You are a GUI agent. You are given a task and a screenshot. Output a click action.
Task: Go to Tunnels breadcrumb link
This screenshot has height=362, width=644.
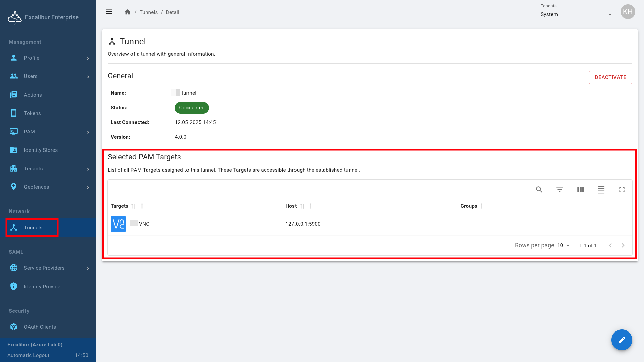pos(148,12)
